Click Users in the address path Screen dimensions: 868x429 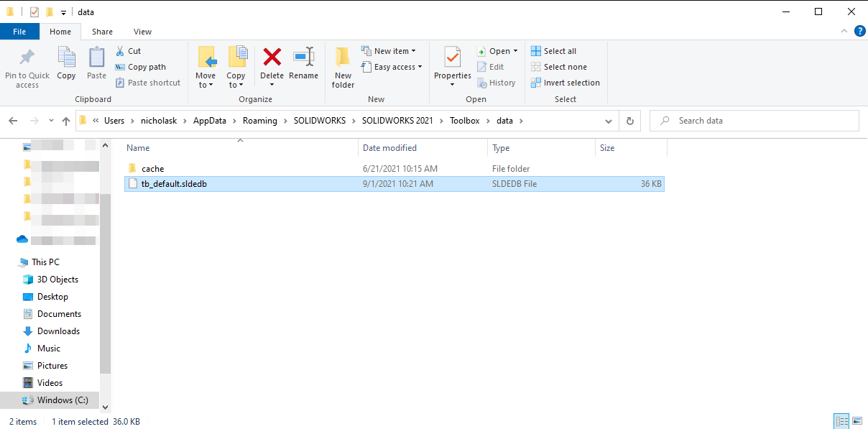[x=114, y=121]
